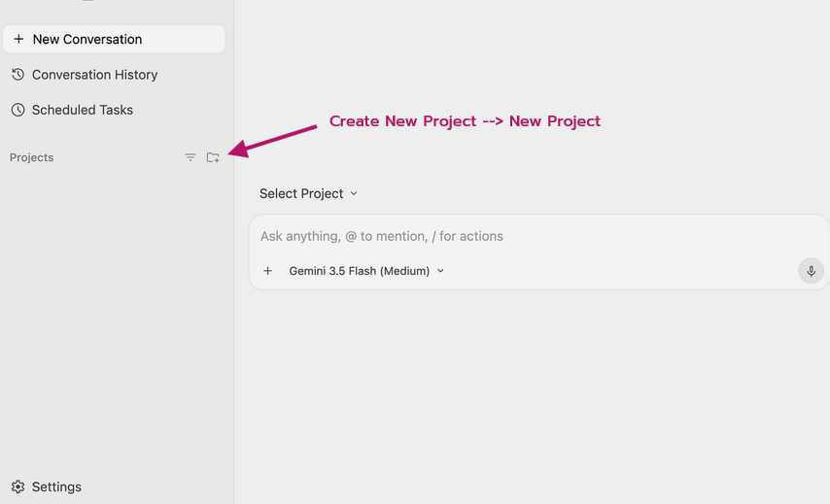Image resolution: width=830 pixels, height=504 pixels.
Task: Click the chevron next to Select Project
Action: (x=354, y=193)
